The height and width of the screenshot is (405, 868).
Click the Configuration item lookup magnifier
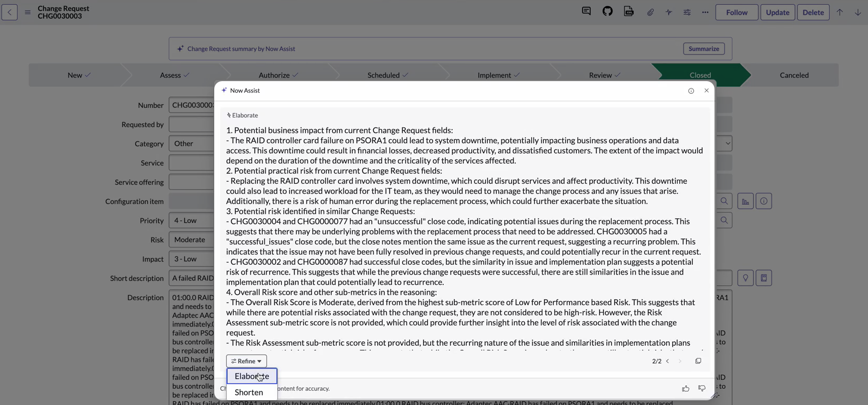click(x=724, y=201)
